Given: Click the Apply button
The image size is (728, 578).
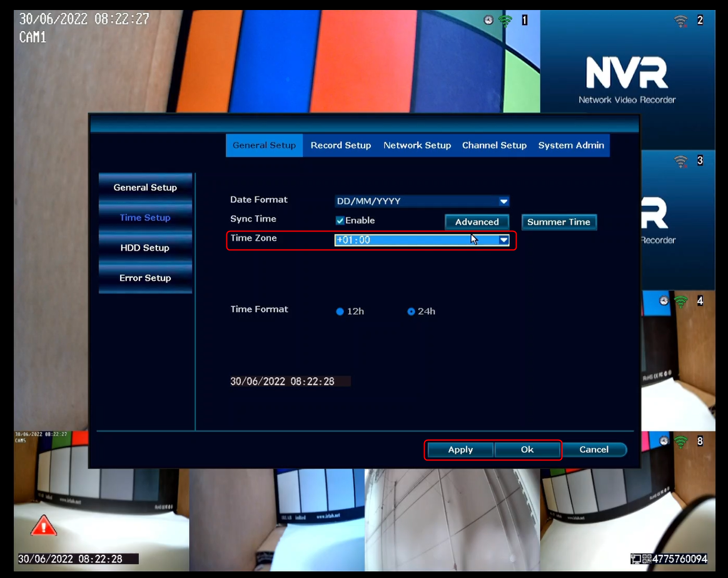Looking at the screenshot, I should coord(460,449).
